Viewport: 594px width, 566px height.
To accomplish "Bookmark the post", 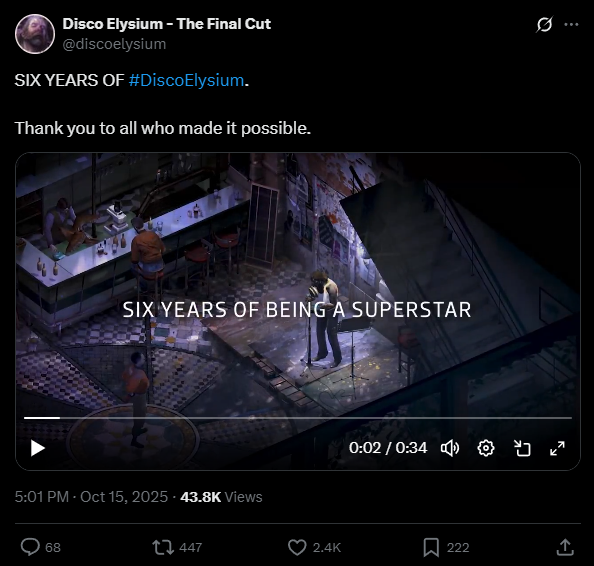I will tap(431, 547).
